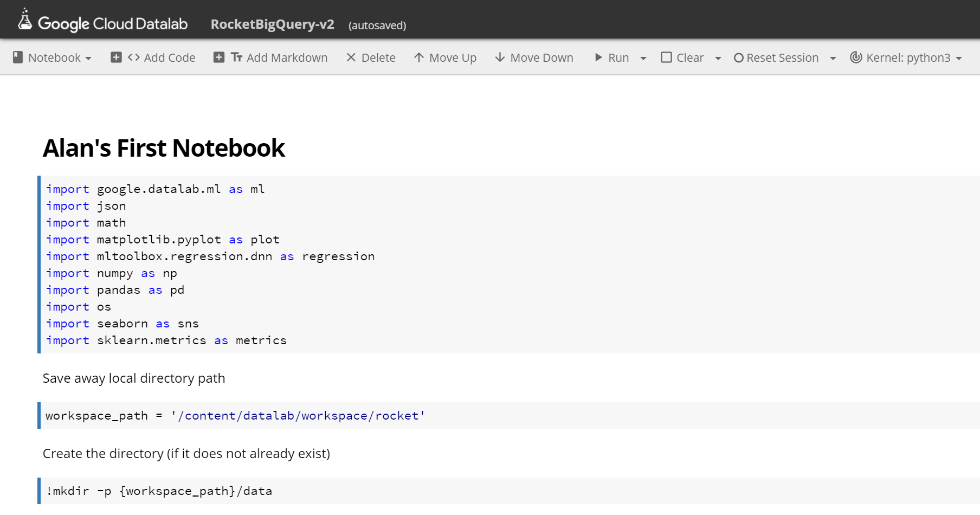Open the Reset Session dropdown arrow
The width and height of the screenshot is (980, 515).
833,58
